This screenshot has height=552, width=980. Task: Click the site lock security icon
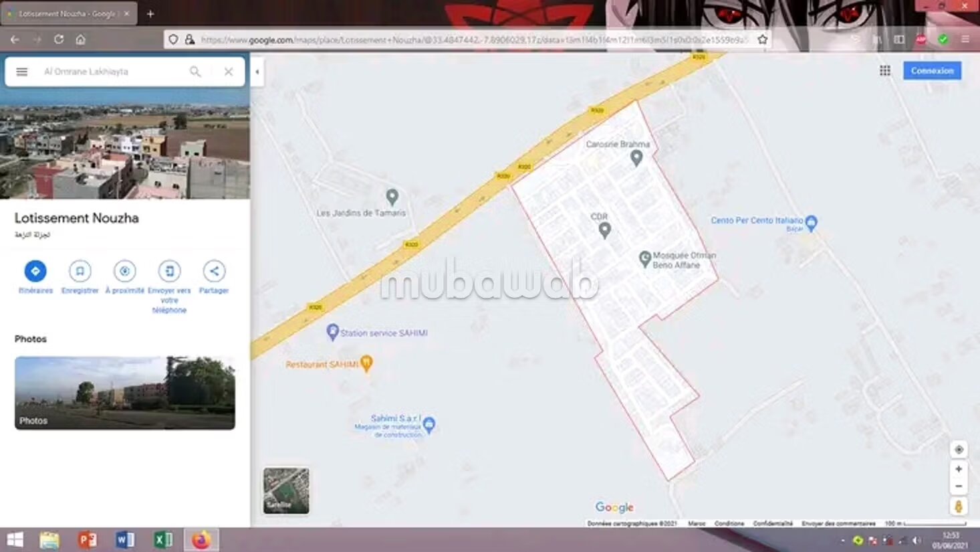tap(190, 39)
